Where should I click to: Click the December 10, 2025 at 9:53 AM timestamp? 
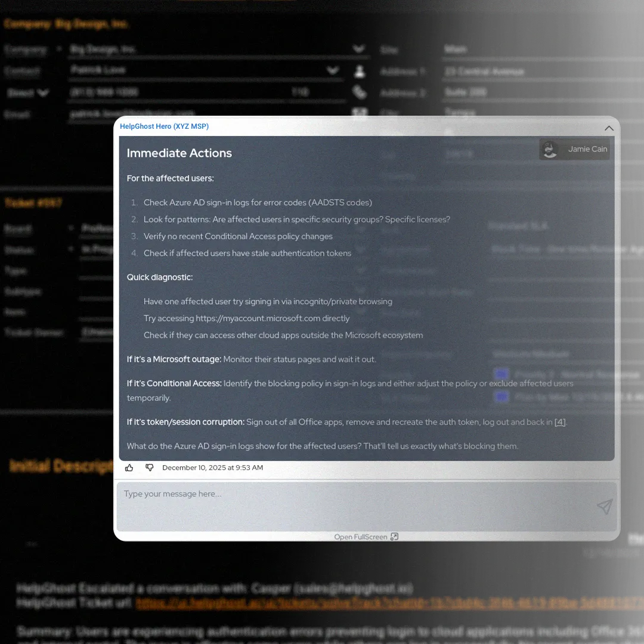click(213, 468)
